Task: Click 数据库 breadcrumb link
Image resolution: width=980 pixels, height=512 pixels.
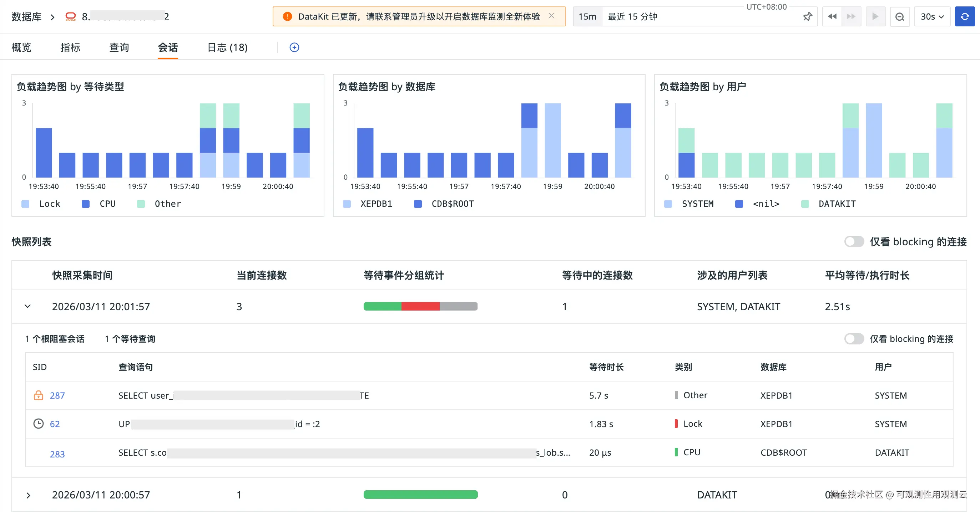Action: click(x=26, y=17)
